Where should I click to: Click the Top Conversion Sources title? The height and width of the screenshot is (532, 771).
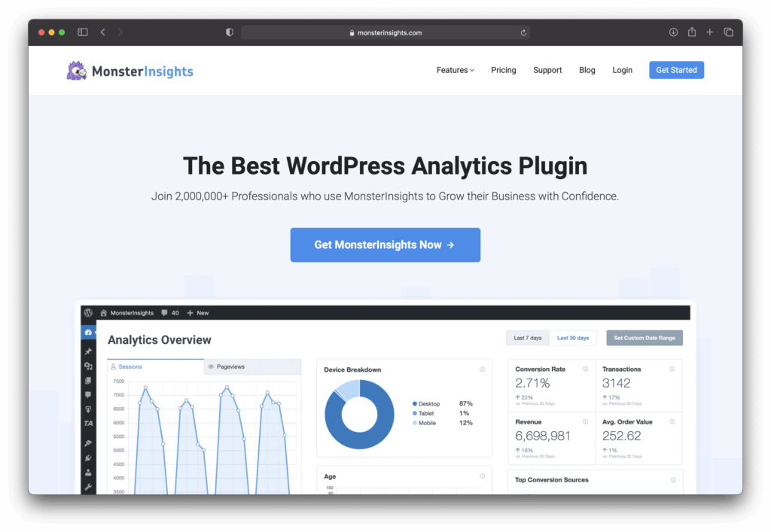point(552,480)
